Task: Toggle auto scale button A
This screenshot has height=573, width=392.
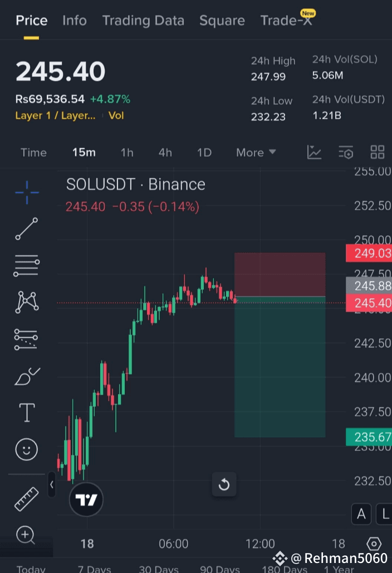Action: click(x=361, y=514)
